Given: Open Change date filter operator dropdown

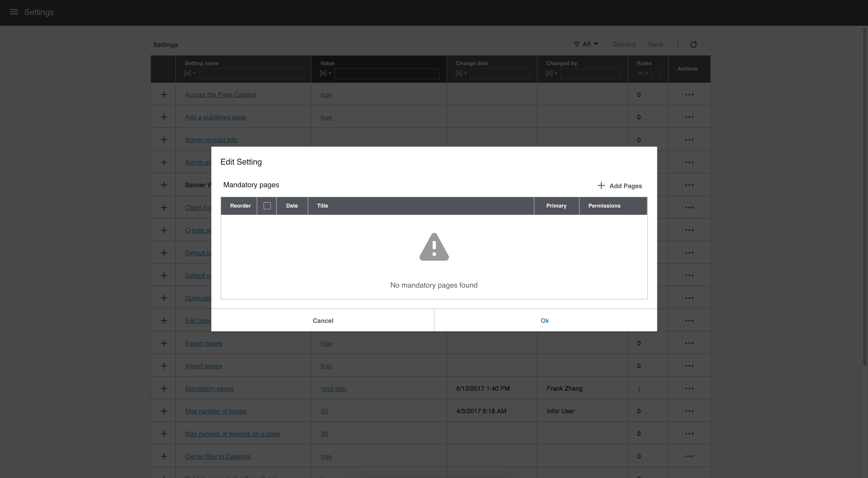Looking at the screenshot, I should tap(461, 73).
